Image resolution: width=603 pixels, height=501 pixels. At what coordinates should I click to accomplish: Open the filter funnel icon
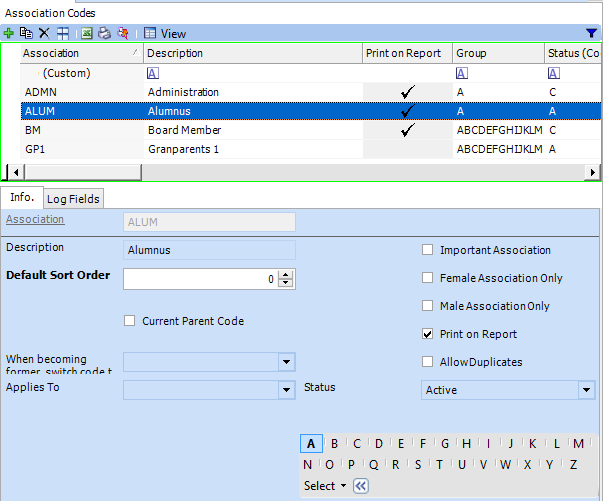click(x=592, y=33)
